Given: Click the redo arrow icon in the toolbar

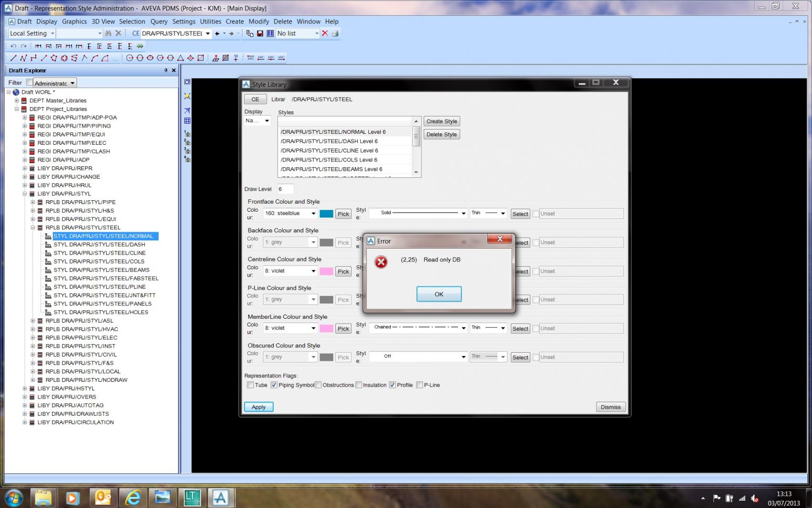Looking at the screenshot, I should click(23, 46).
